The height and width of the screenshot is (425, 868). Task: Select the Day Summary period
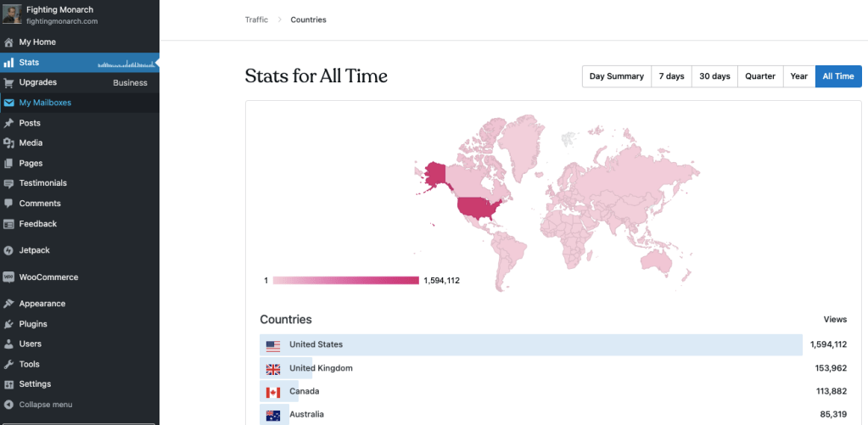pyautogui.click(x=616, y=76)
